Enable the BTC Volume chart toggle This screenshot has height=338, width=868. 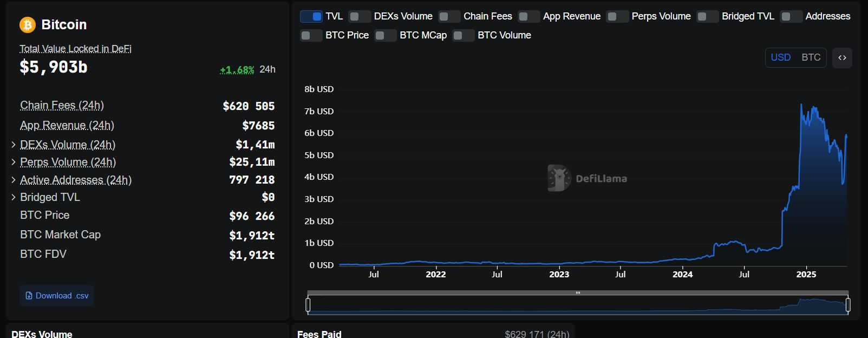coord(464,35)
